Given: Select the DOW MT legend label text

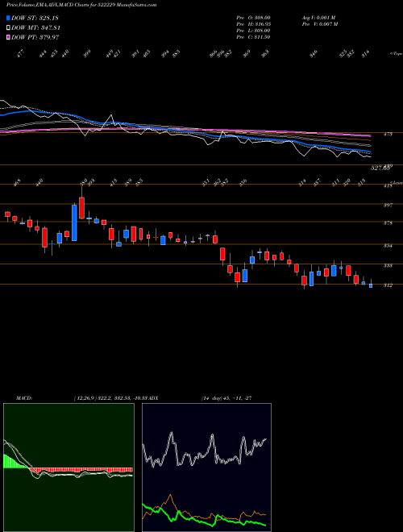Looking at the screenshot, I should [35, 27].
